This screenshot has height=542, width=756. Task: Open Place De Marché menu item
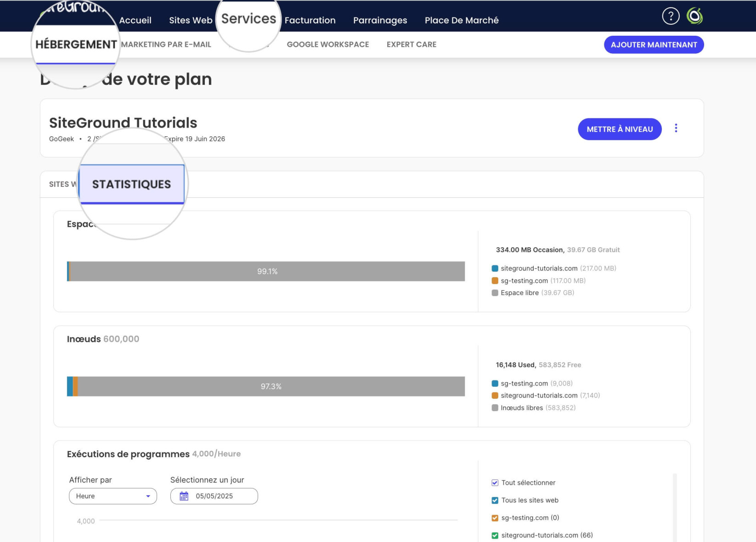462,20
